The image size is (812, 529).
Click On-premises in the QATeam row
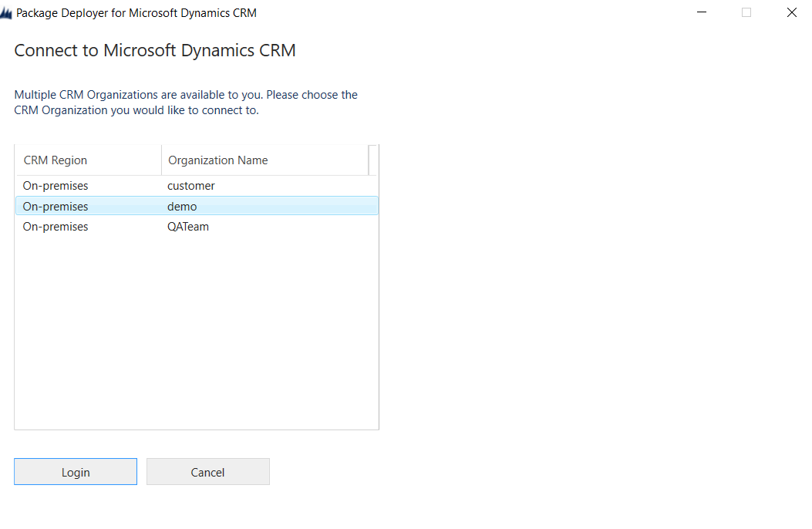click(x=56, y=227)
